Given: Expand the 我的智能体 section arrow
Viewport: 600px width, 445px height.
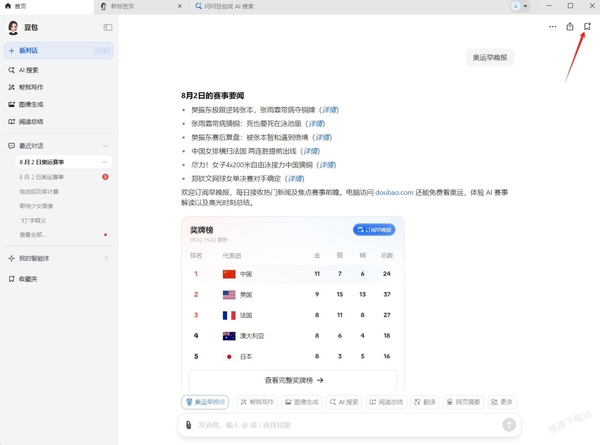Looking at the screenshot, I should click(106, 259).
